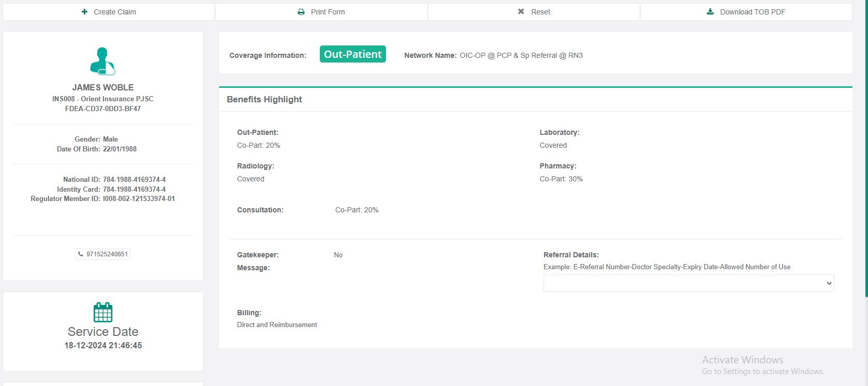This screenshot has height=386, width=868.
Task: Click the printer icon for Print Form
Action: pos(301,12)
